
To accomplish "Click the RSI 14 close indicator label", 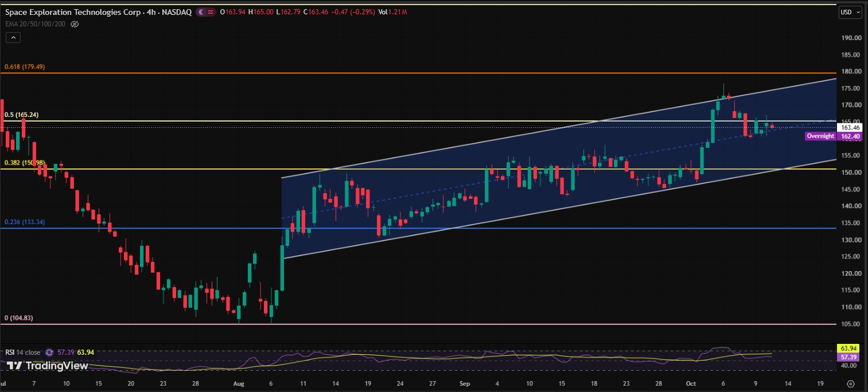I will click(24, 352).
